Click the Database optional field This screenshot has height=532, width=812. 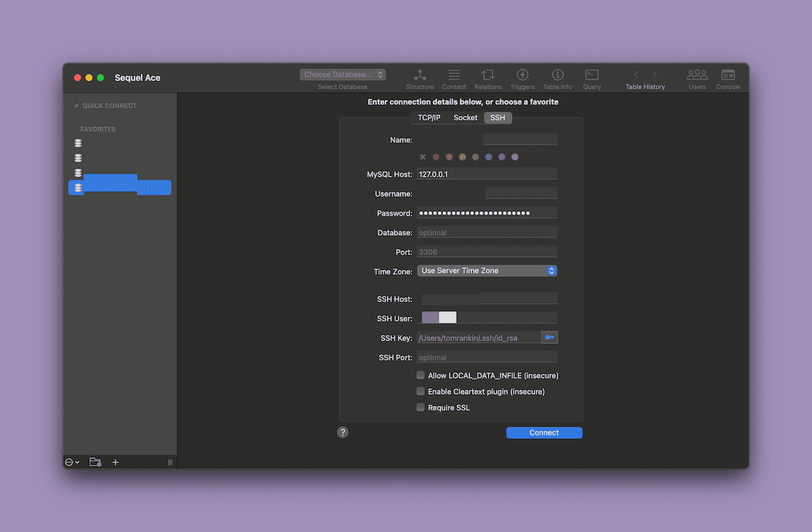pos(487,232)
